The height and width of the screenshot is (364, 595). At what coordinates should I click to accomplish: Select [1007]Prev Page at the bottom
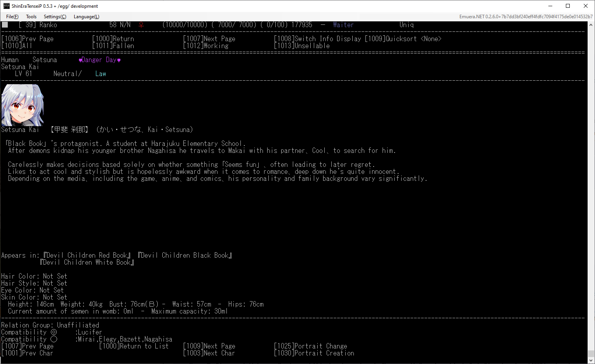pyautogui.click(x=28, y=346)
